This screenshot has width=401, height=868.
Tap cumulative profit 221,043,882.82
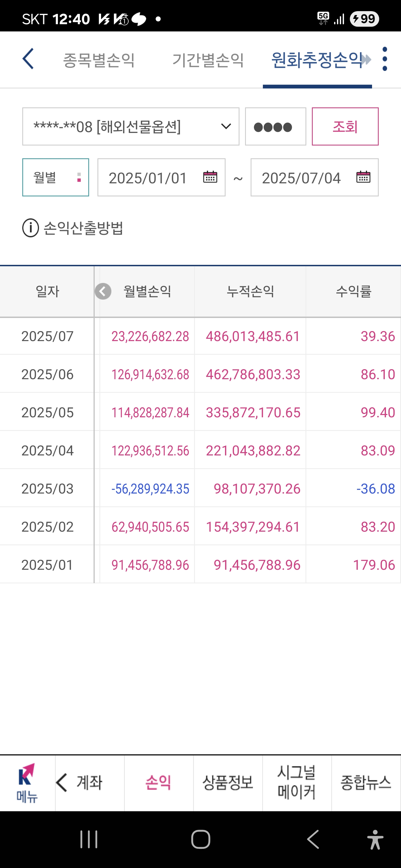[253, 450]
